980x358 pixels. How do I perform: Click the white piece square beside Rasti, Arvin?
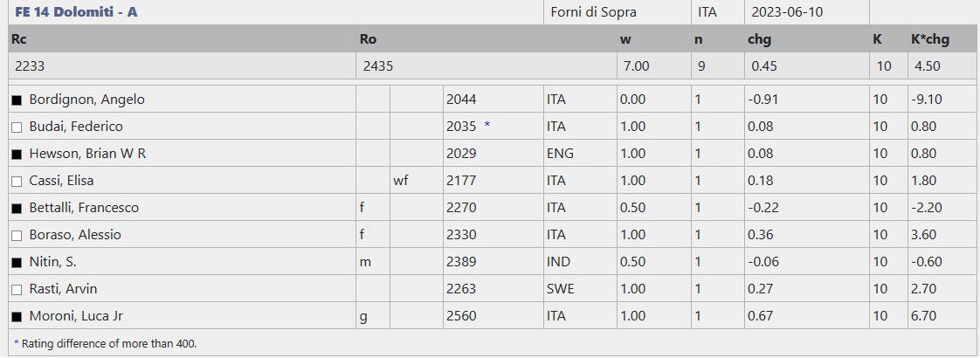(17, 290)
